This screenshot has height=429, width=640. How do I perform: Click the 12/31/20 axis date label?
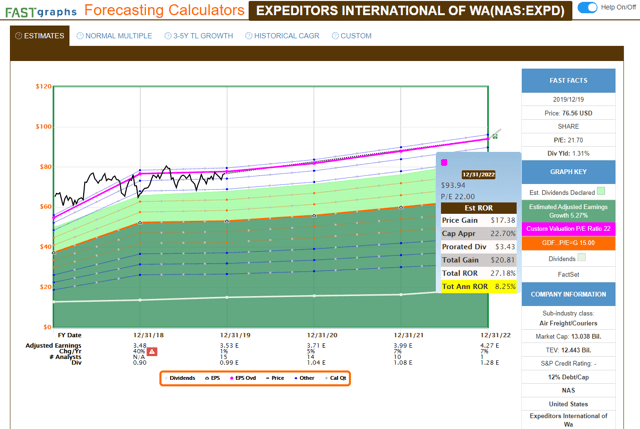coord(322,335)
